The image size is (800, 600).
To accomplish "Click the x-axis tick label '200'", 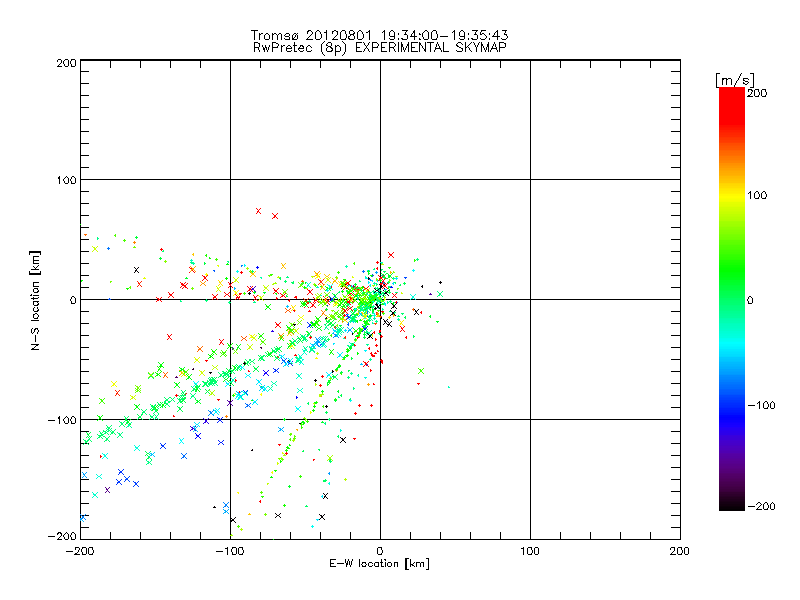I will point(680,551).
